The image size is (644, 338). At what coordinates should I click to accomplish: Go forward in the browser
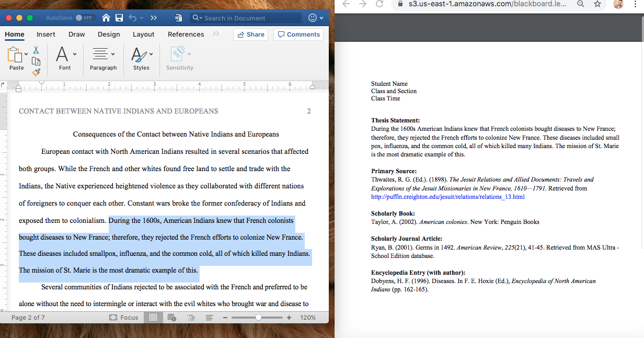pyautogui.click(x=363, y=4)
